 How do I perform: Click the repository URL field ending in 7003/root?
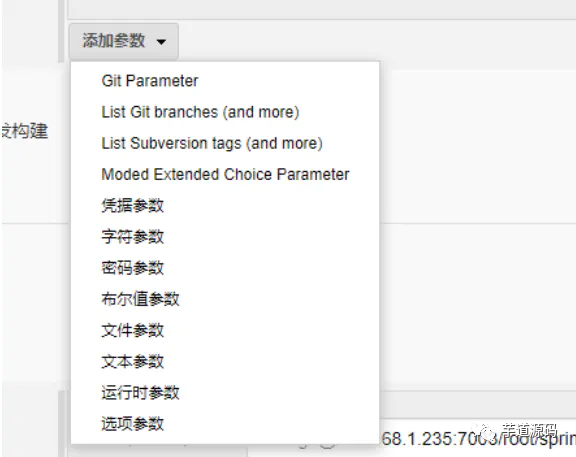[478, 438]
